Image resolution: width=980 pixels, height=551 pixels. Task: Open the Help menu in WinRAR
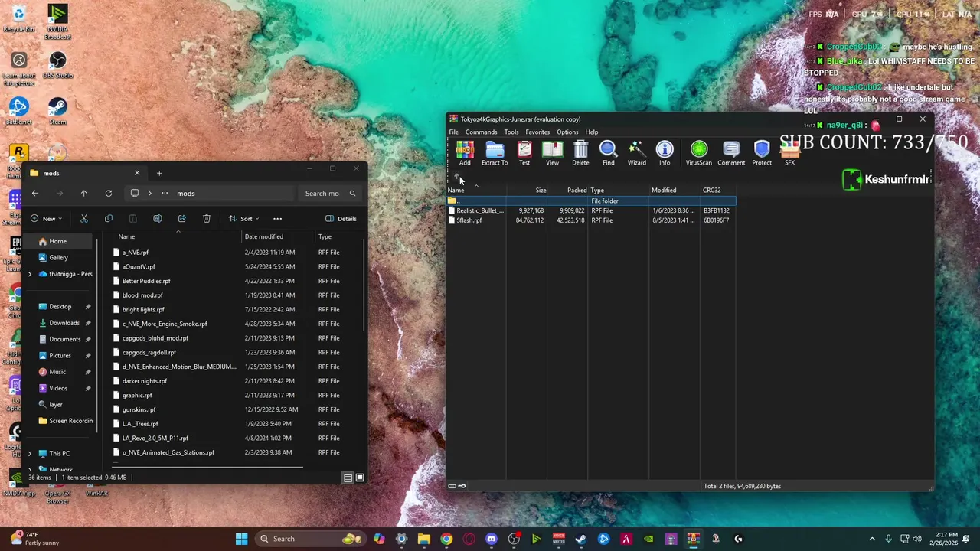click(592, 132)
